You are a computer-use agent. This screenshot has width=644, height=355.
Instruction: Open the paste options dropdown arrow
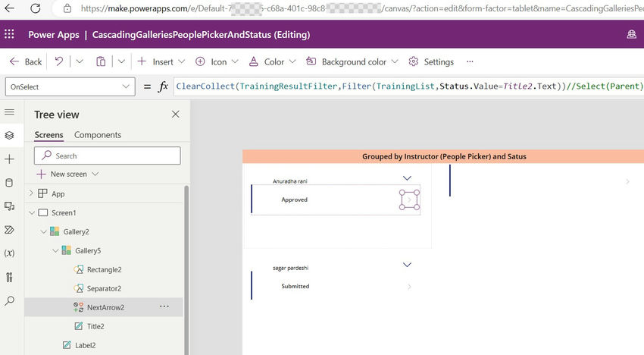click(x=121, y=61)
